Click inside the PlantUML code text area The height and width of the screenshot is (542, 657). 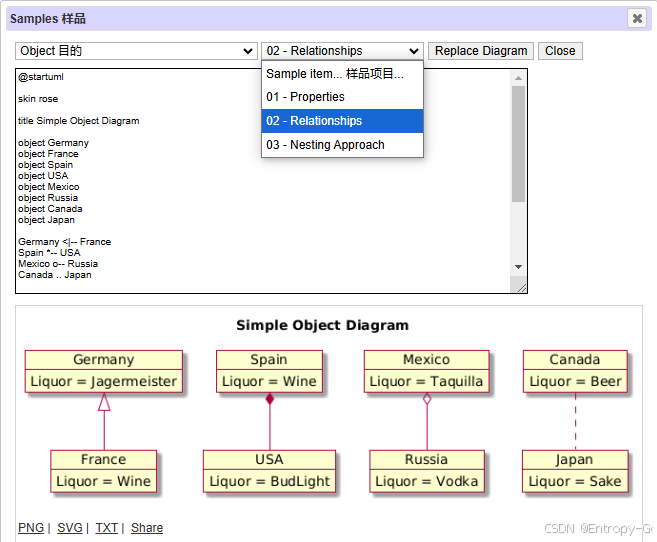[271, 181]
